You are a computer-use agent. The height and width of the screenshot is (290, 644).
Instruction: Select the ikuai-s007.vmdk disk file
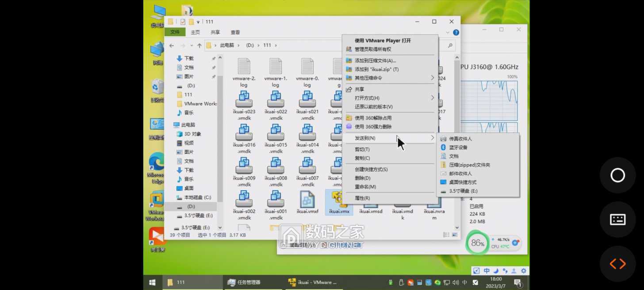pyautogui.click(x=307, y=172)
